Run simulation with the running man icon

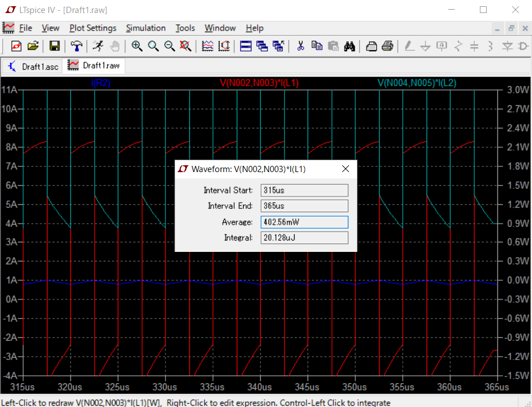point(99,46)
